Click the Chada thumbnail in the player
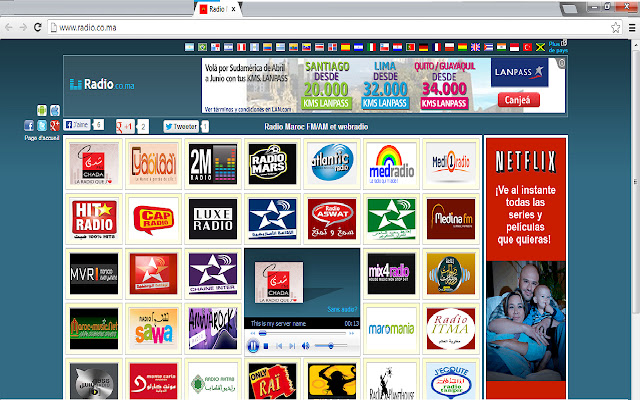Image resolution: width=640 pixels, height=400 pixels. click(279, 282)
